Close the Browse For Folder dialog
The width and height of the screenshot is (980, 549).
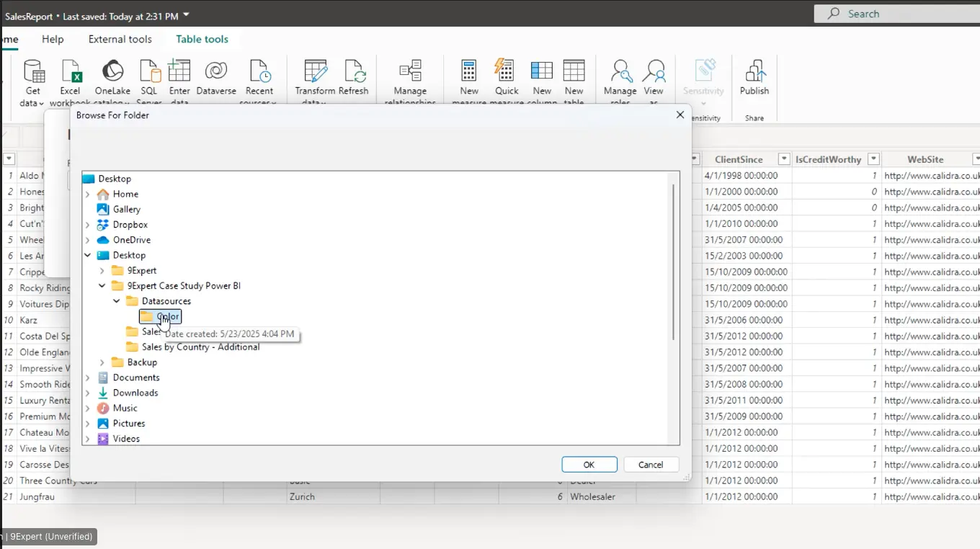tap(680, 115)
